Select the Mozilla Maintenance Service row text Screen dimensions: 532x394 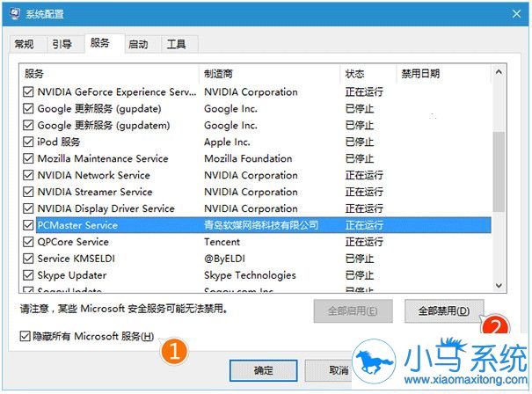tap(103, 158)
